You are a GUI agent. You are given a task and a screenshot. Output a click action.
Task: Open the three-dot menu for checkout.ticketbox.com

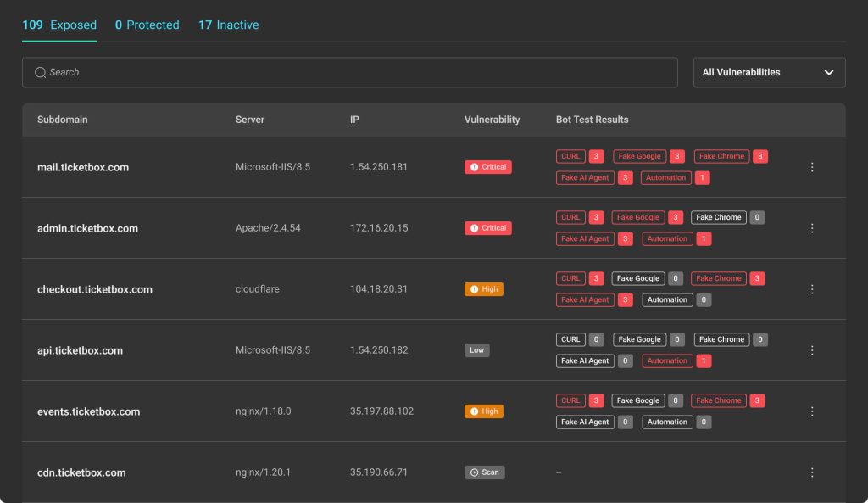[x=812, y=289]
